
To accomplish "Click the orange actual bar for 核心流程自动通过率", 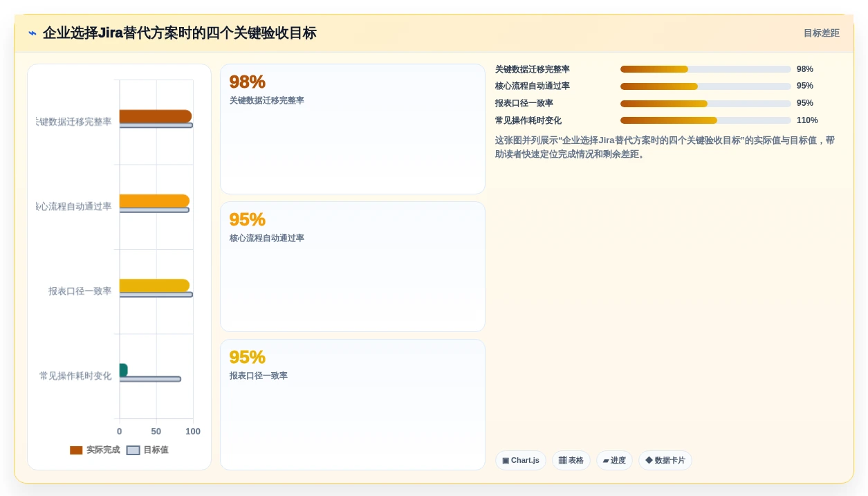I will point(154,201).
